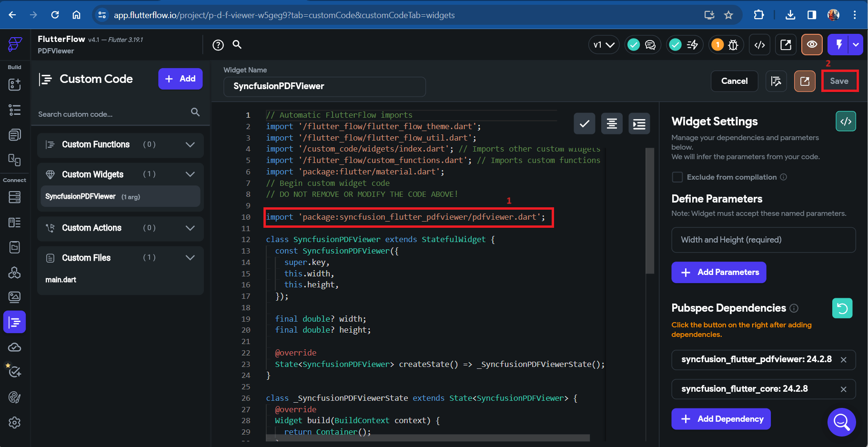The height and width of the screenshot is (447, 868).
Task: Click the indent boilerplate code icon
Action: click(x=639, y=124)
